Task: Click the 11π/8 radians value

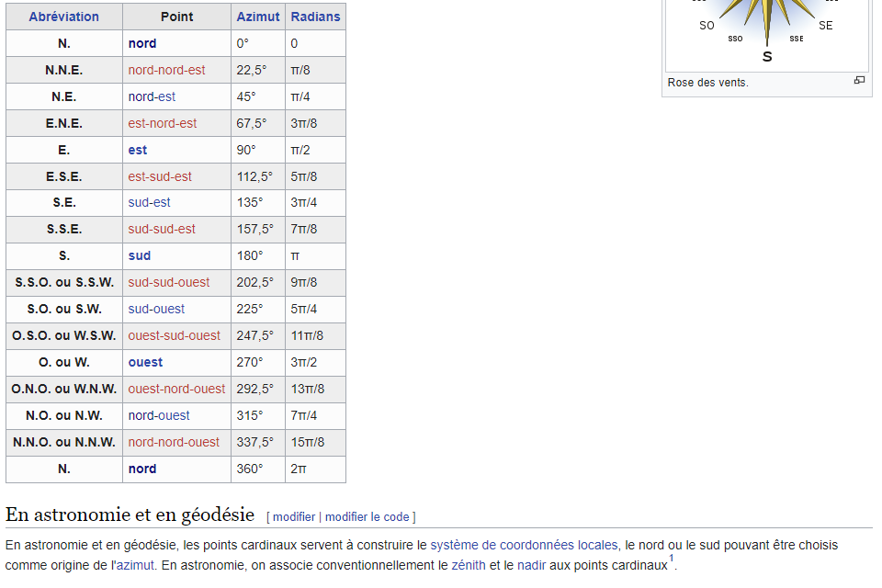Action: [x=307, y=336]
